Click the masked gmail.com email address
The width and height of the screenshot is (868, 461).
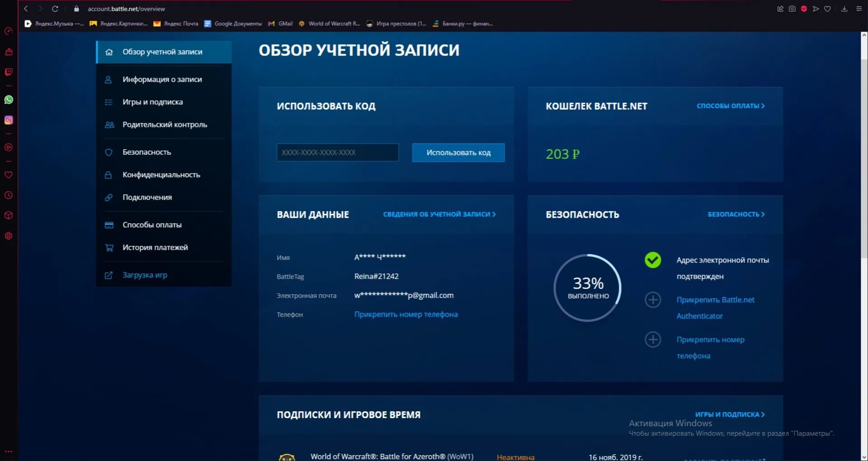click(404, 296)
